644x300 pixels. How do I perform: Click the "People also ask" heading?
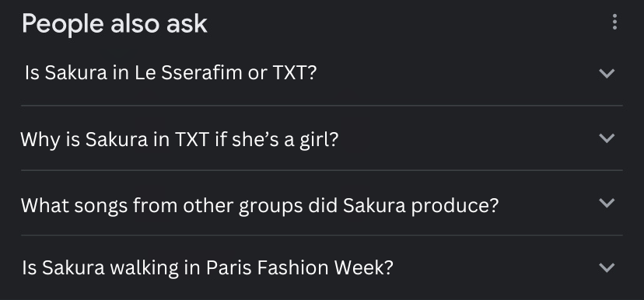(114, 24)
